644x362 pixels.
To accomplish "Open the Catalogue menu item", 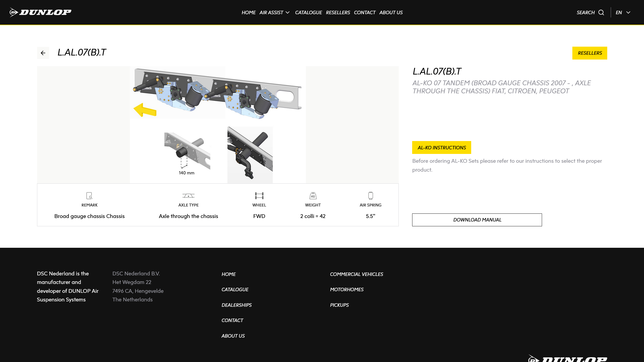I will pos(308,13).
